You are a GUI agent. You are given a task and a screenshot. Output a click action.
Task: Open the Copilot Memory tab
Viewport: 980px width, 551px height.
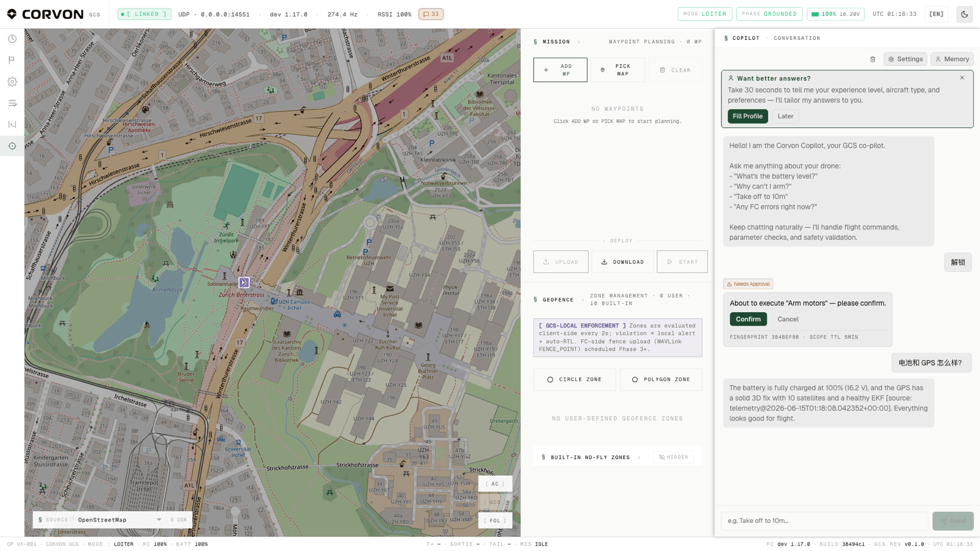[x=952, y=59]
